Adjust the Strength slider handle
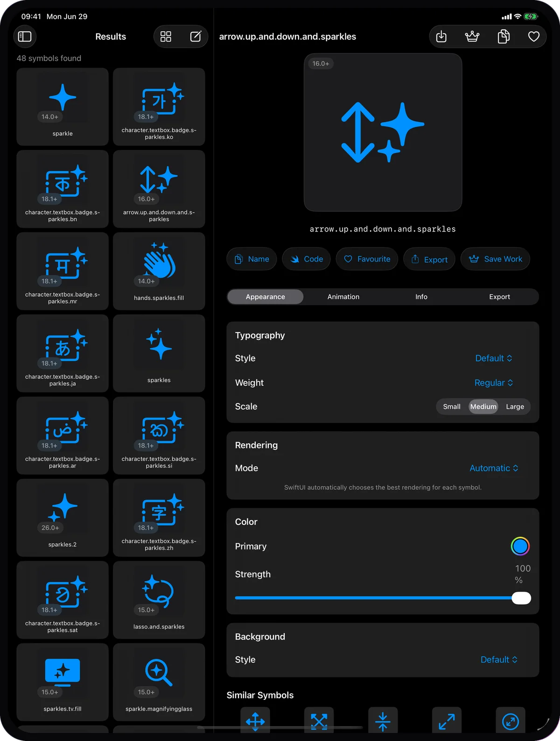 pos(521,598)
